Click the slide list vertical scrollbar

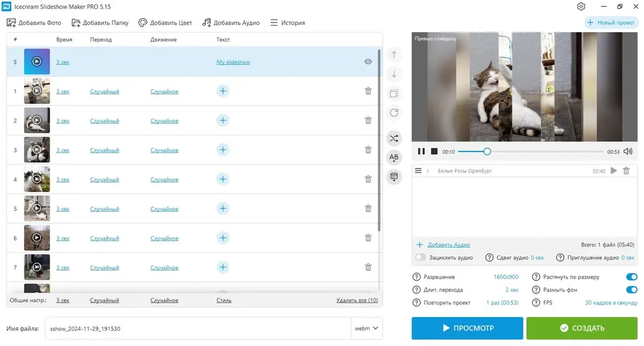[379, 141]
